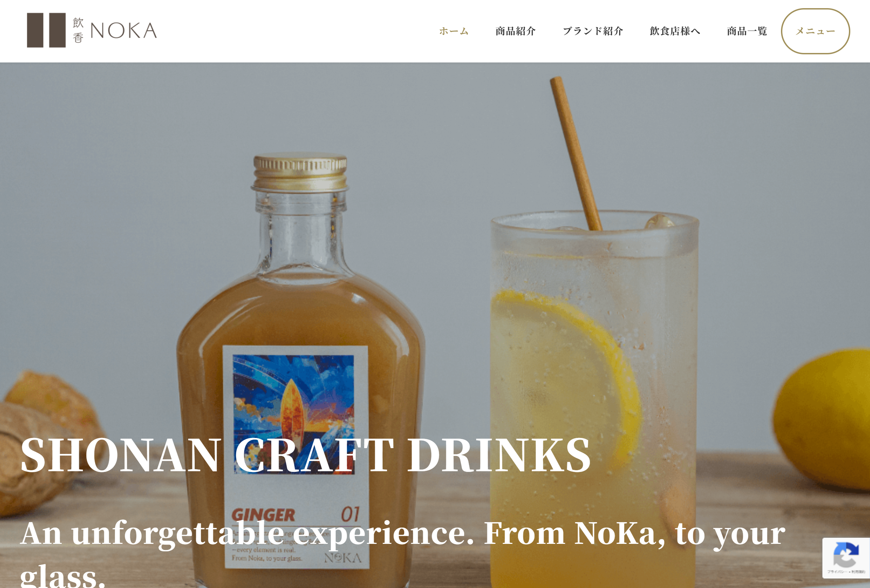Open the ブランド紹介 menu item
Image resolution: width=870 pixels, height=588 pixels.
click(593, 31)
